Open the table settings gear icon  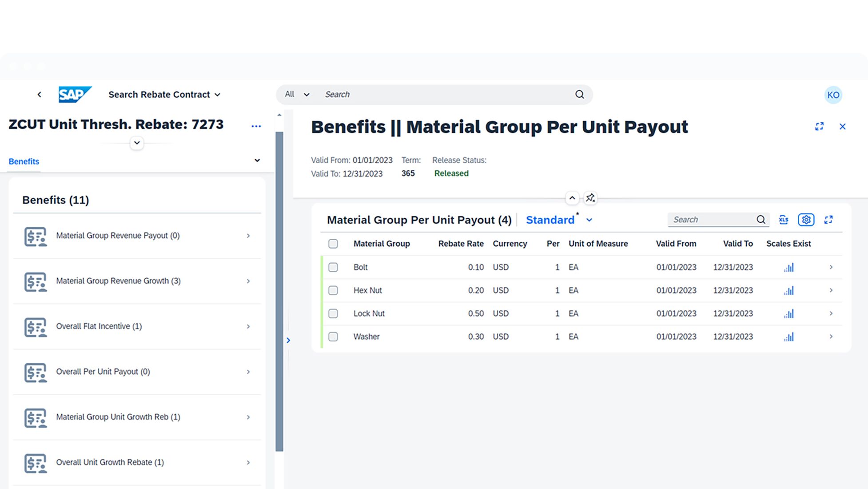pos(806,220)
